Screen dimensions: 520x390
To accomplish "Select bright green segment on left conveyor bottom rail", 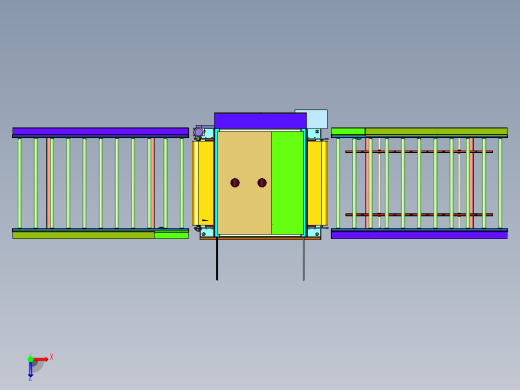I will pos(171,235).
